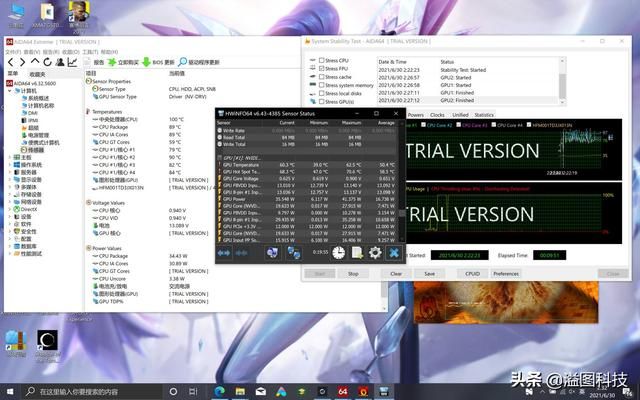The image size is (640, 400).
Task: Enable the Stress GPU(s) checkbox
Action: pyautogui.click(x=322, y=101)
